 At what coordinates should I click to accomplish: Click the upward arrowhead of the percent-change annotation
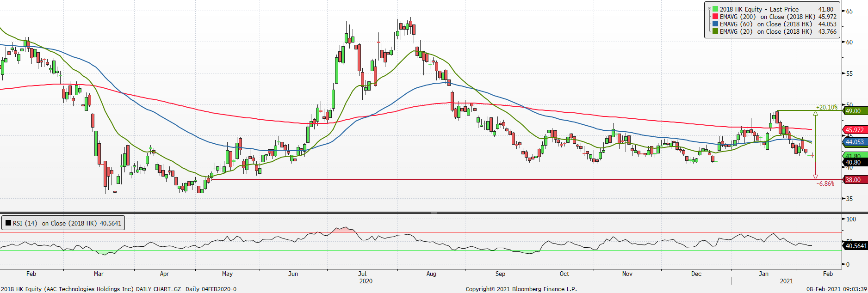tap(815, 113)
